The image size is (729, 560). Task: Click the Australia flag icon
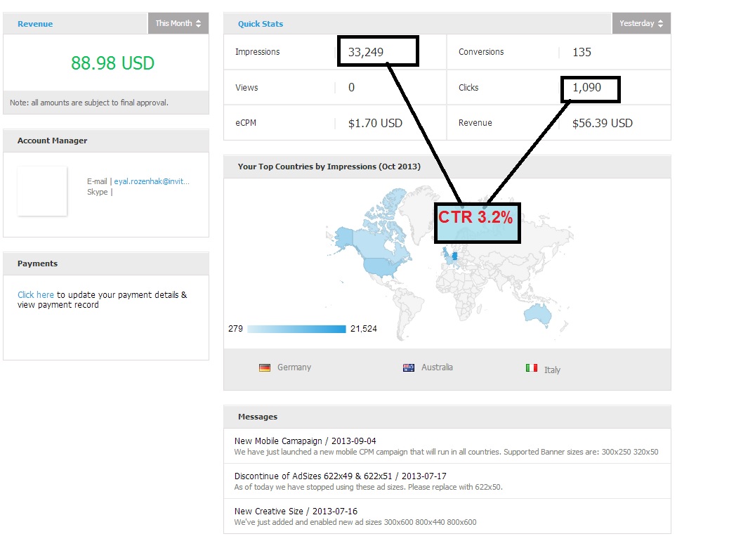(x=409, y=367)
